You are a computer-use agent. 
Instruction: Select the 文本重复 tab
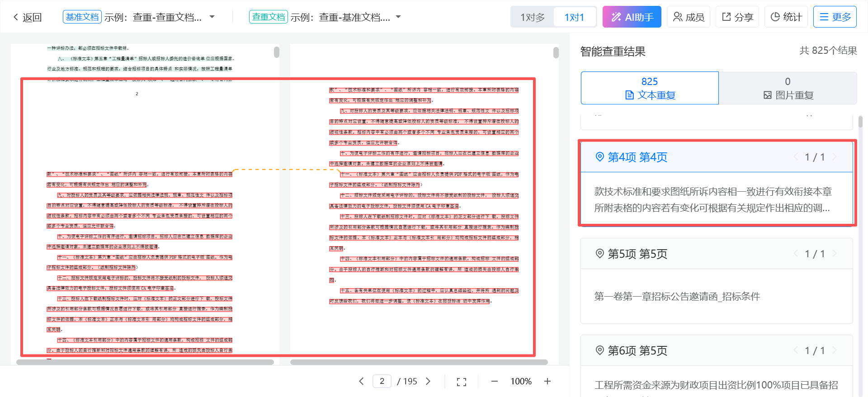650,88
